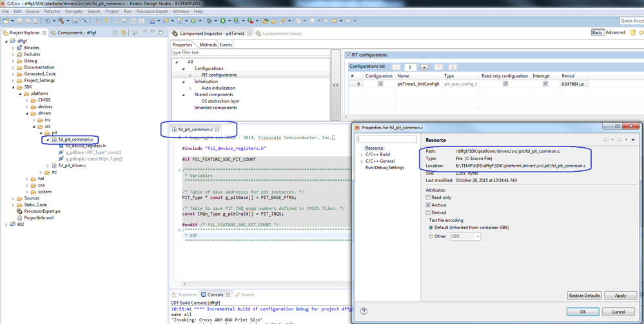Expand the Sources folder in Project Explorer
The image size is (644, 324).
coord(13,198)
